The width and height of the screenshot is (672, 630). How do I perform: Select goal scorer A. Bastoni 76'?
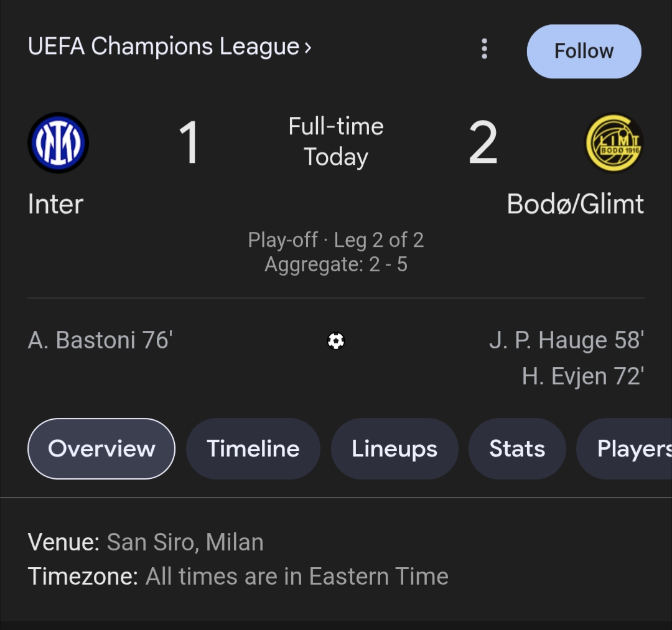coord(100,340)
